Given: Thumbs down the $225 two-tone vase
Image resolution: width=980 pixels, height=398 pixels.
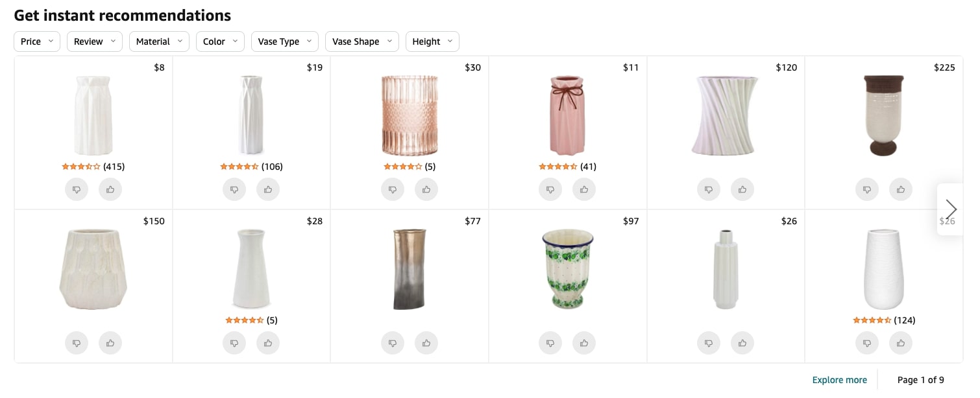Looking at the screenshot, I should click(x=867, y=189).
